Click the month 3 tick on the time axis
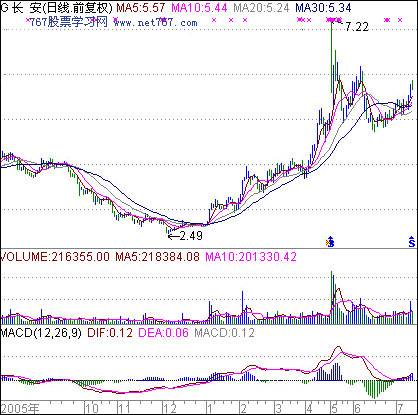Viewport: 418px width, 415px height. click(278, 408)
